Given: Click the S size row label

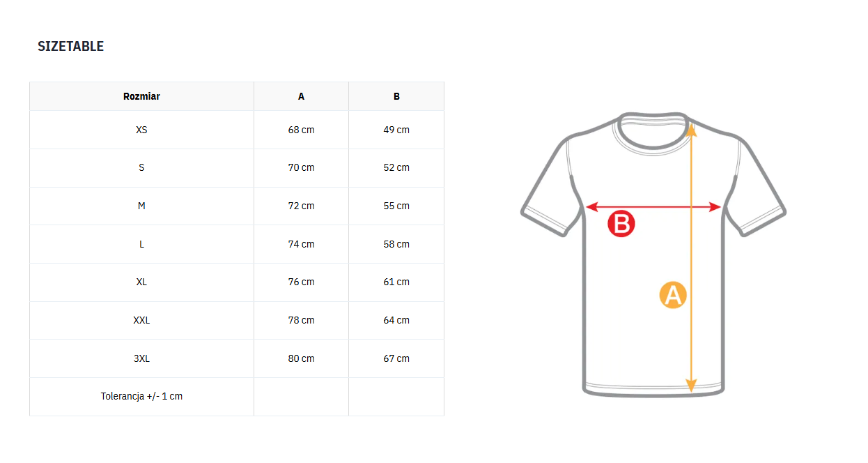Looking at the screenshot, I should click(x=141, y=167).
